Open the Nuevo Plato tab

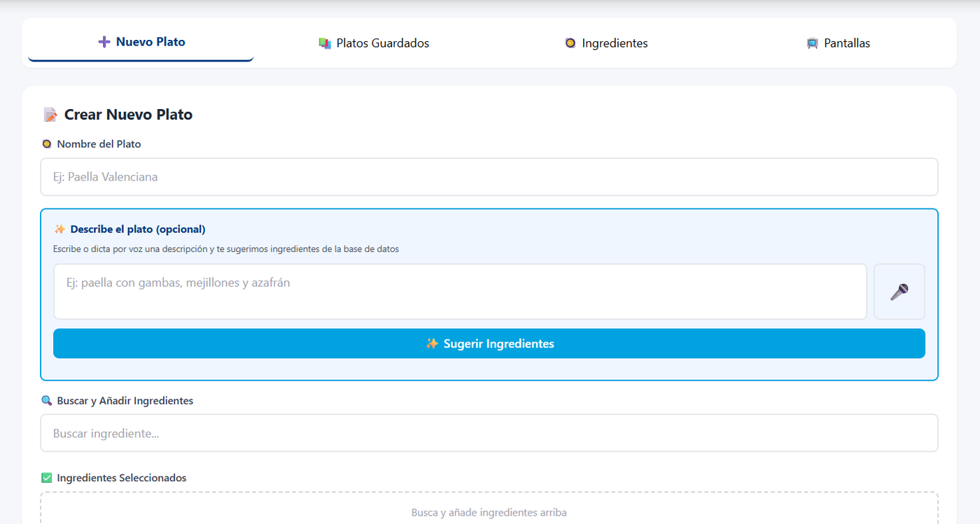[141, 42]
